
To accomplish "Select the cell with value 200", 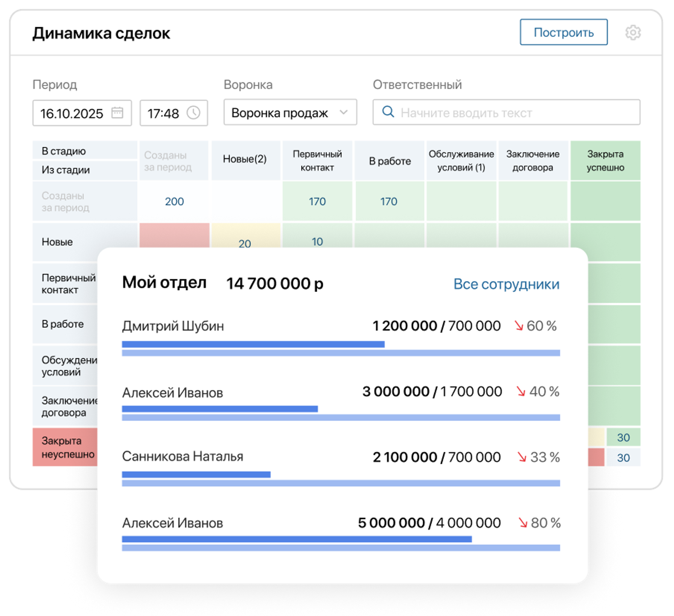I will [x=175, y=202].
